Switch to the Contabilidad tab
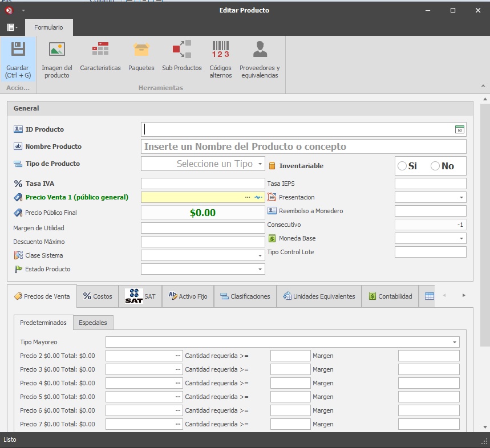The width and height of the screenshot is (490, 448). point(390,296)
